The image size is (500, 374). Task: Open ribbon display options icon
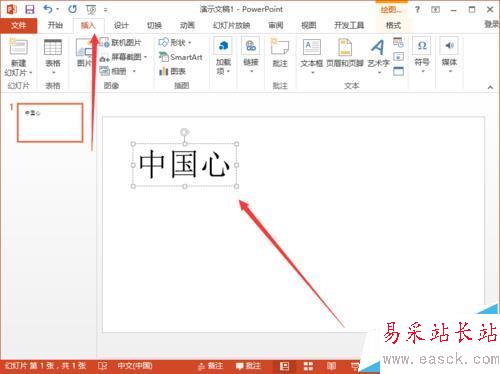click(x=435, y=10)
